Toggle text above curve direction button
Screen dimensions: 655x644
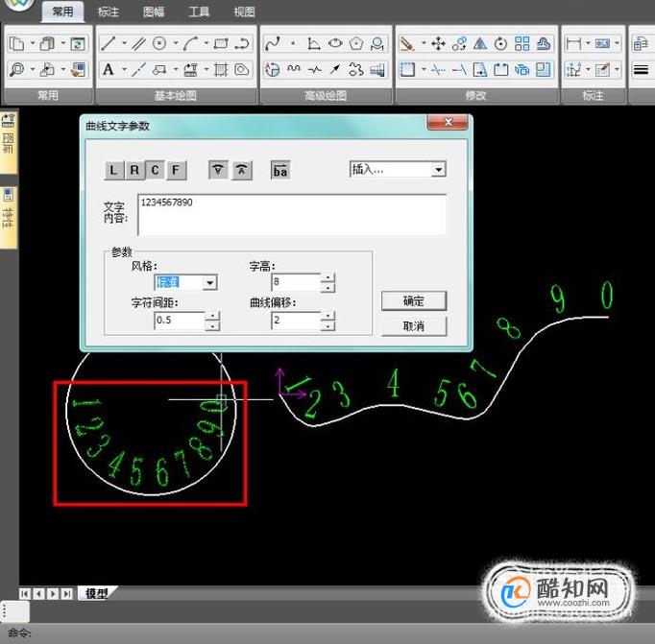tap(242, 170)
